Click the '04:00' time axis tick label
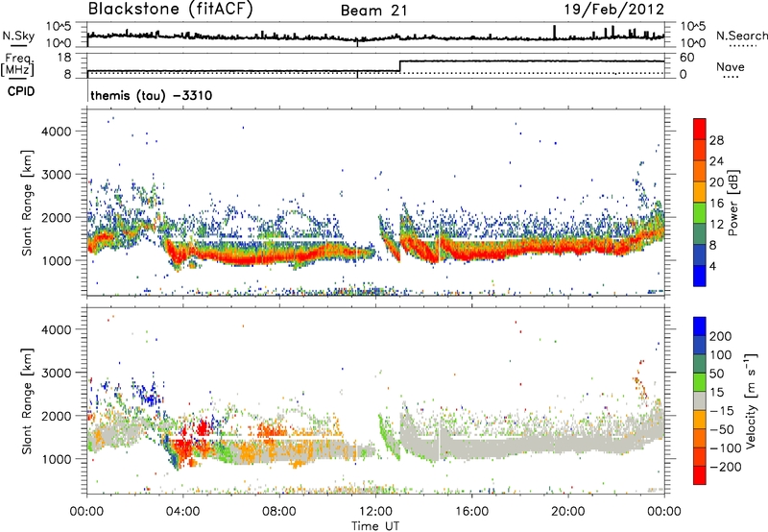Viewport: 768px width, 532px height. click(x=183, y=512)
